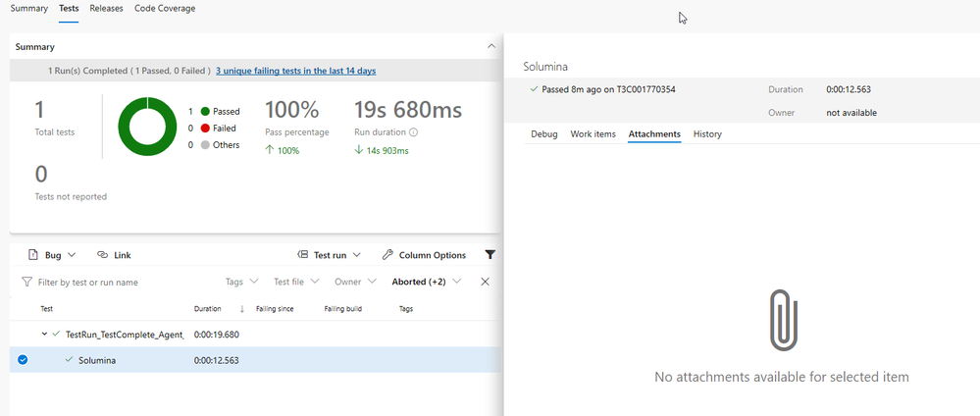Toggle the Solumina row selection checkmark
Viewport: 980px width, 416px height.
pyautogui.click(x=23, y=360)
